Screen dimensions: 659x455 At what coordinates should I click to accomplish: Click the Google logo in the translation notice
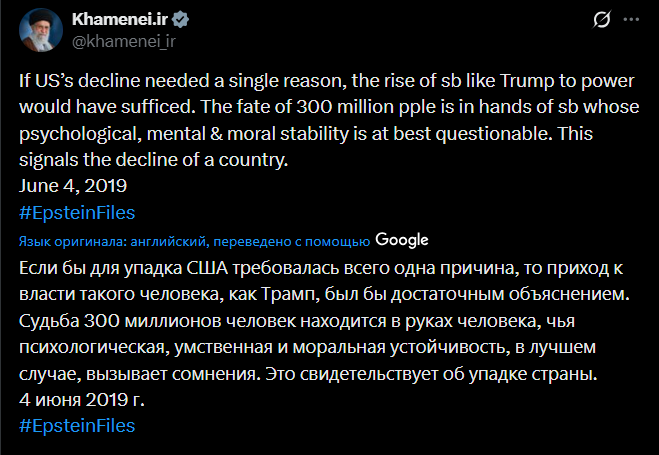click(x=402, y=240)
